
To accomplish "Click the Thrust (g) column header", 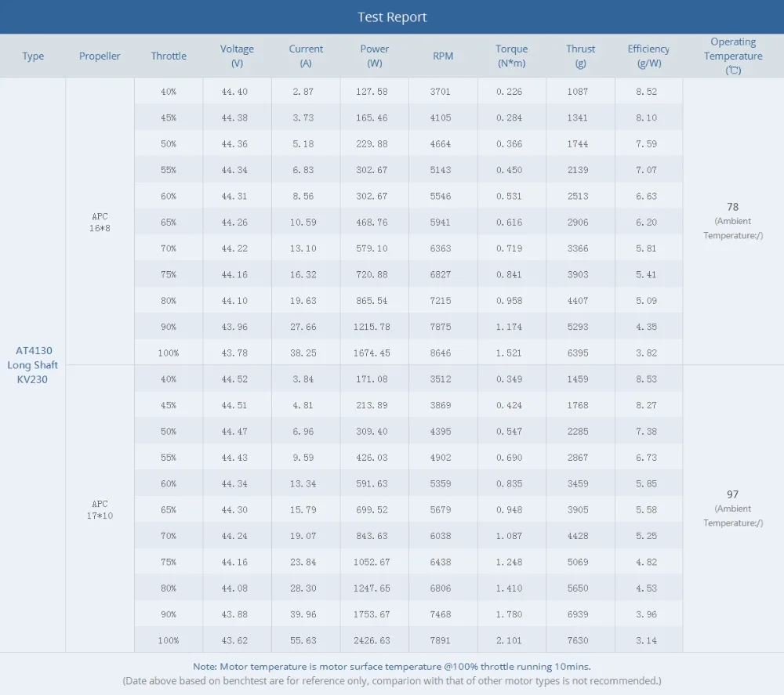I will (580, 56).
